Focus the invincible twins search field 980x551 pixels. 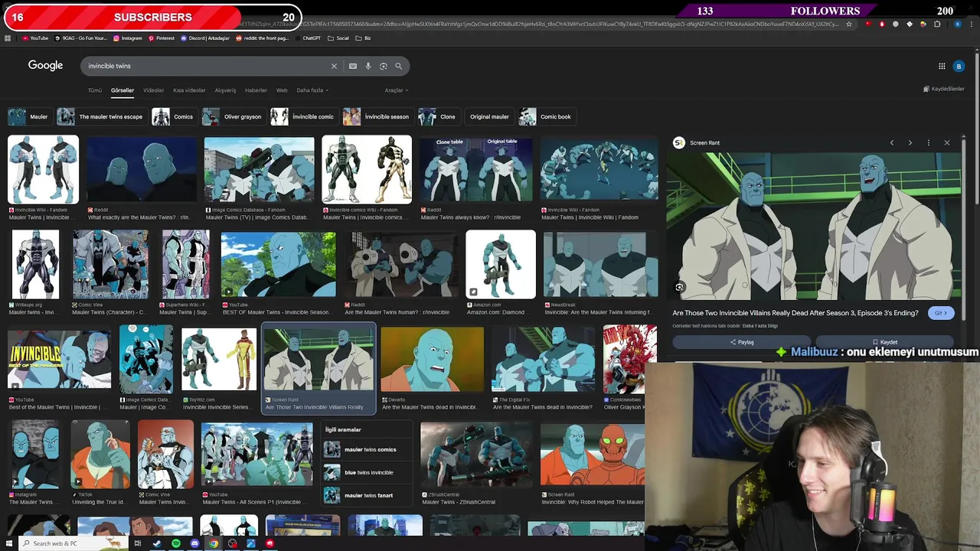(x=207, y=66)
